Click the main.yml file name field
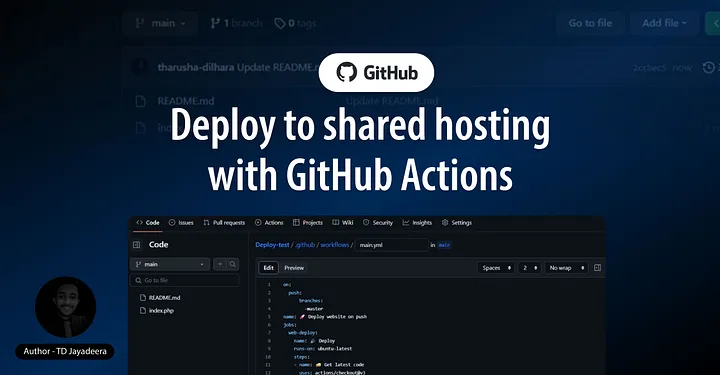This screenshot has height=375, width=720. [392, 245]
